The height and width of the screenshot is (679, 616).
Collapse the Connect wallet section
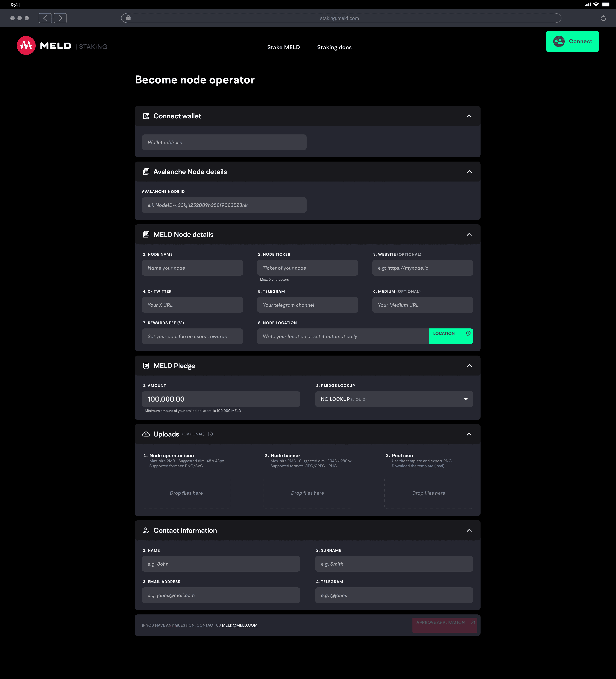[x=469, y=116]
